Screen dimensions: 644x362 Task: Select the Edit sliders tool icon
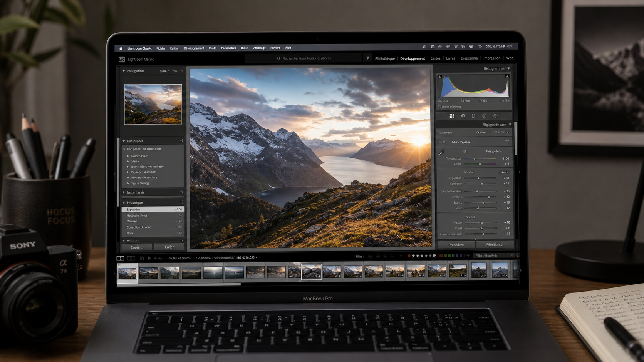coord(452,116)
